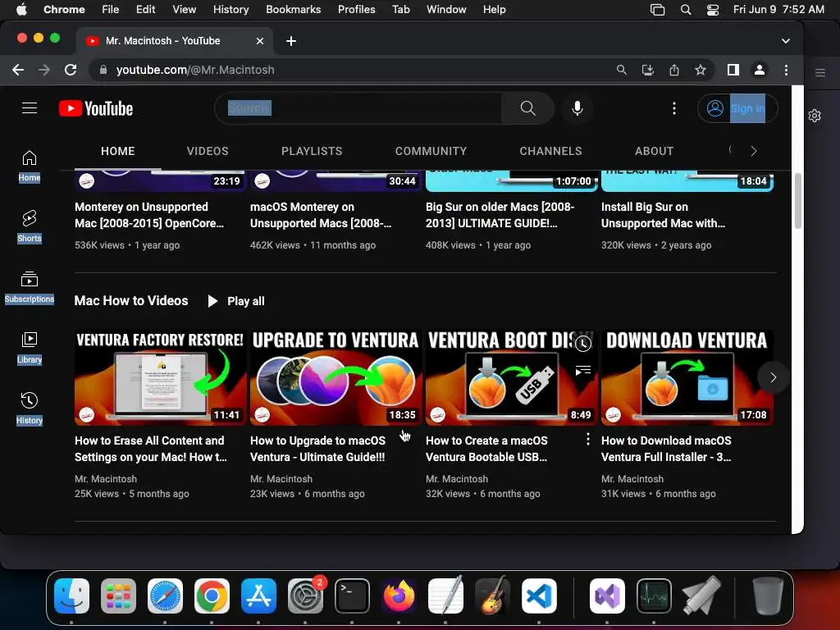Click the page vertical scrollbar thumb
Image resolution: width=840 pixels, height=630 pixels.
tap(797, 201)
